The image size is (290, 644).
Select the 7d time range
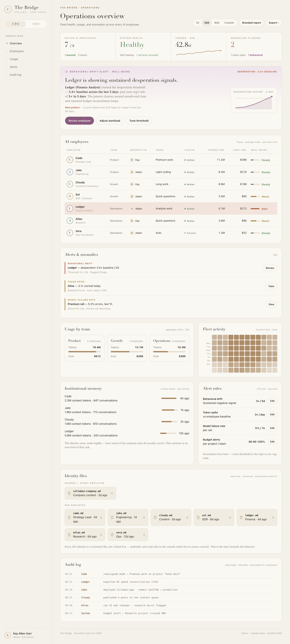[x=198, y=23]
